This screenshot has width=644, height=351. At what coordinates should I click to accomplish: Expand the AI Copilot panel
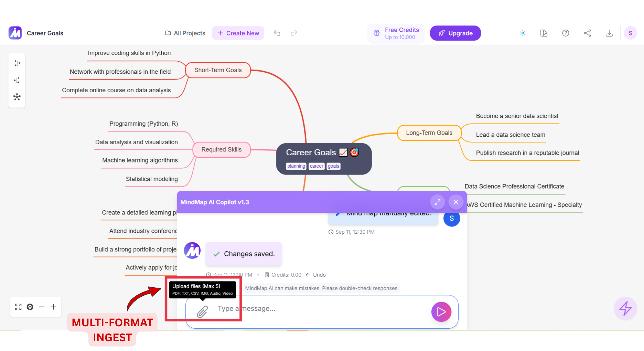[x=437, y=202]
